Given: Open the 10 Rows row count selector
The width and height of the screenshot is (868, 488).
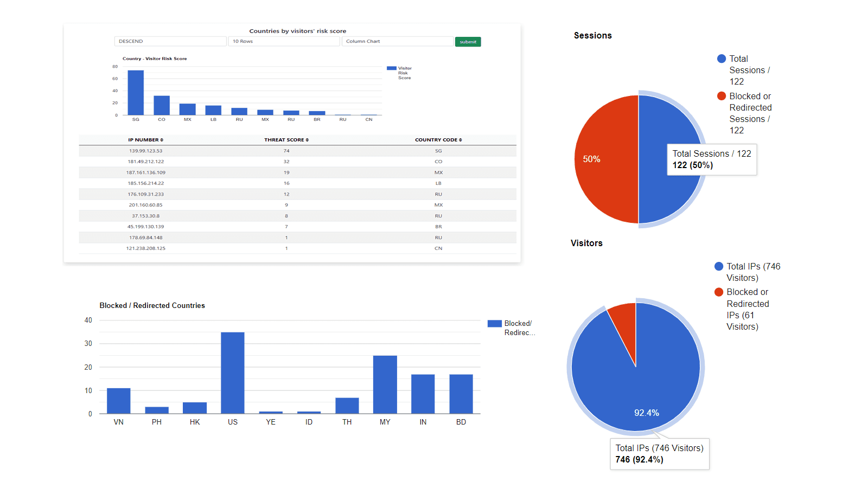Looking at the screenshot, I should tap(284, 41).
